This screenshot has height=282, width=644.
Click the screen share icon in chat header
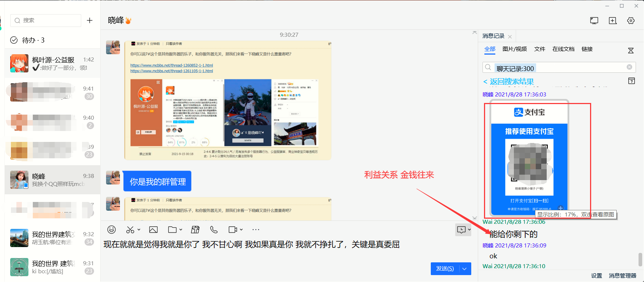(594, 21)
